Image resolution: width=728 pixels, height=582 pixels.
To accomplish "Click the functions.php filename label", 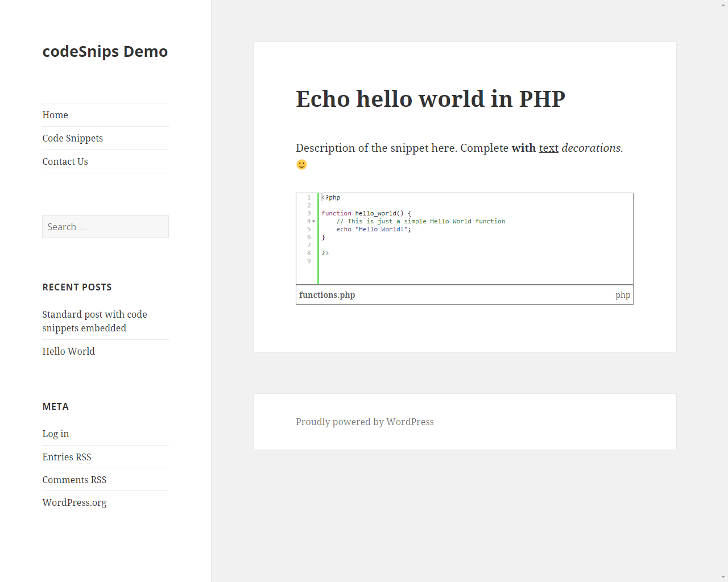I will tap(327, 295).
